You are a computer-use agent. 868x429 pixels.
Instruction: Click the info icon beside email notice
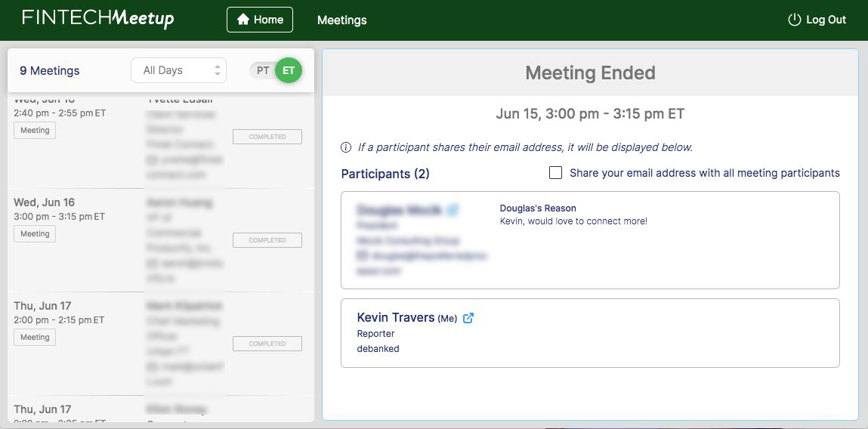coord(346,147)
